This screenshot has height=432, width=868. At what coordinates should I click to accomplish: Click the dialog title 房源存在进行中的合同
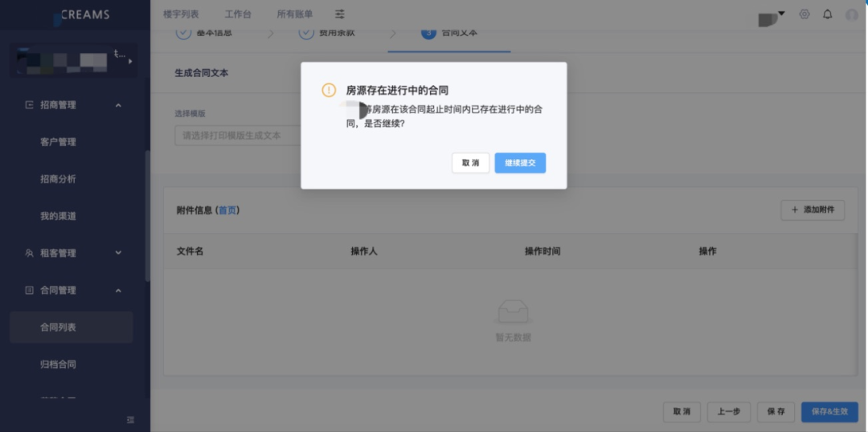397,90
